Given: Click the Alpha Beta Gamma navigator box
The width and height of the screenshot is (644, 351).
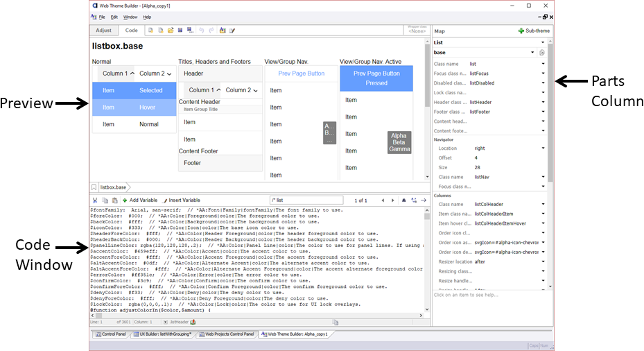Looking at the screenshot, I should click(x=399, y=143).
